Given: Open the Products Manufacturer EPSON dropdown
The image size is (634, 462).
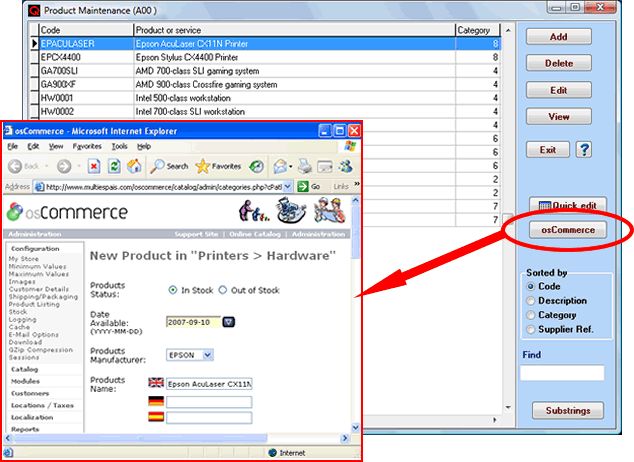Looking at the screenshot, I should pos(207,355).
